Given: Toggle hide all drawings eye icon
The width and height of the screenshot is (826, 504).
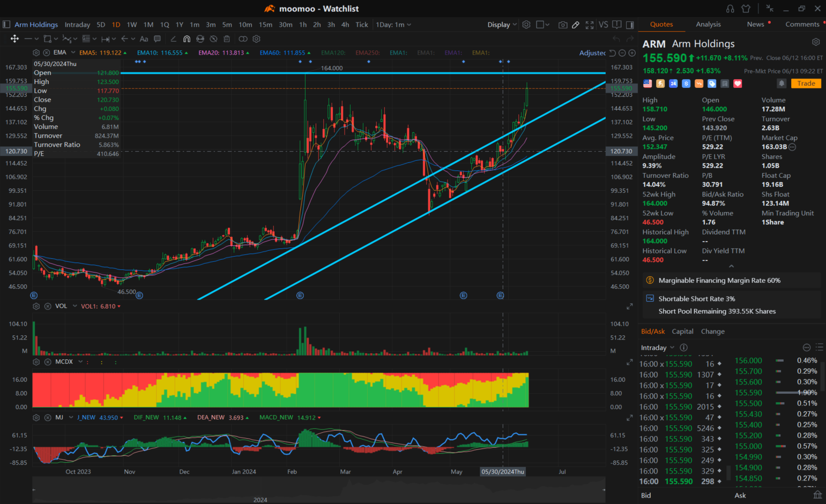Looking at the screenshot, I should coord(213,39).
